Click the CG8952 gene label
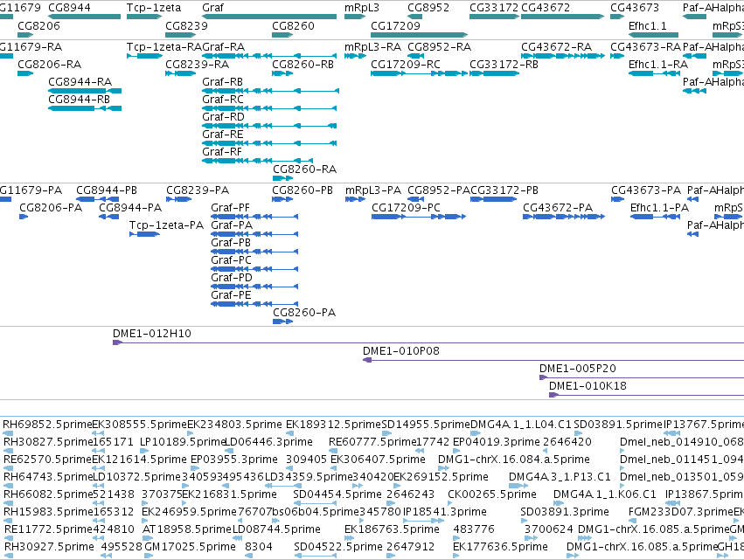This screenshot has width=744, height=560. (429, 8)
